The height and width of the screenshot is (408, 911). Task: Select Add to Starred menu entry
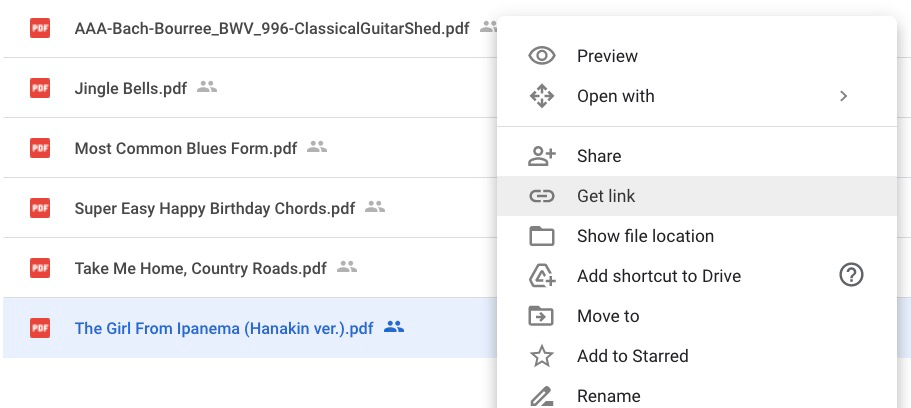click(632, 356)
